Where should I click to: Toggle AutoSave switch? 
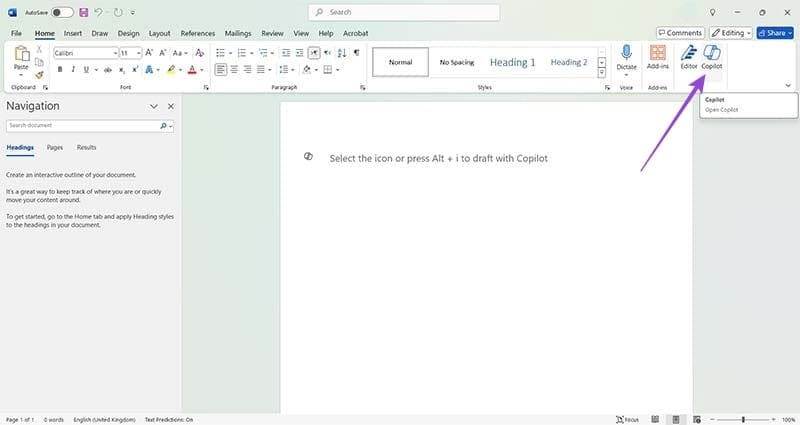tap(62, 12)
